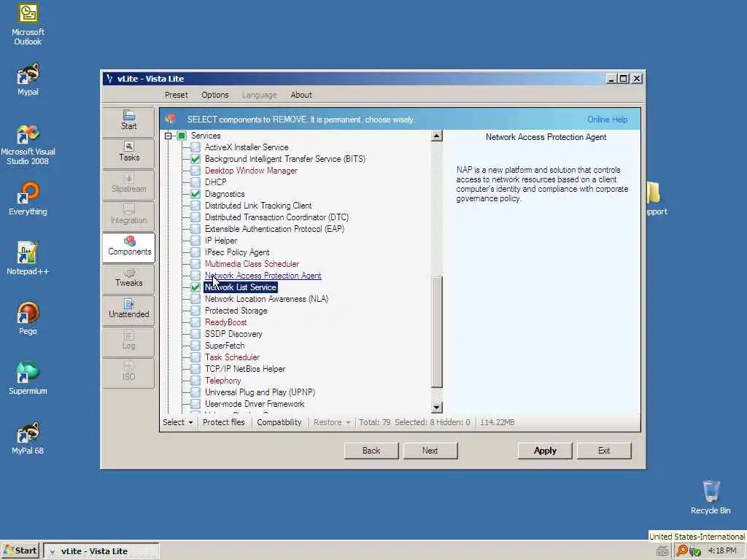Click the Compatibility toolbar item

(279, 422)
